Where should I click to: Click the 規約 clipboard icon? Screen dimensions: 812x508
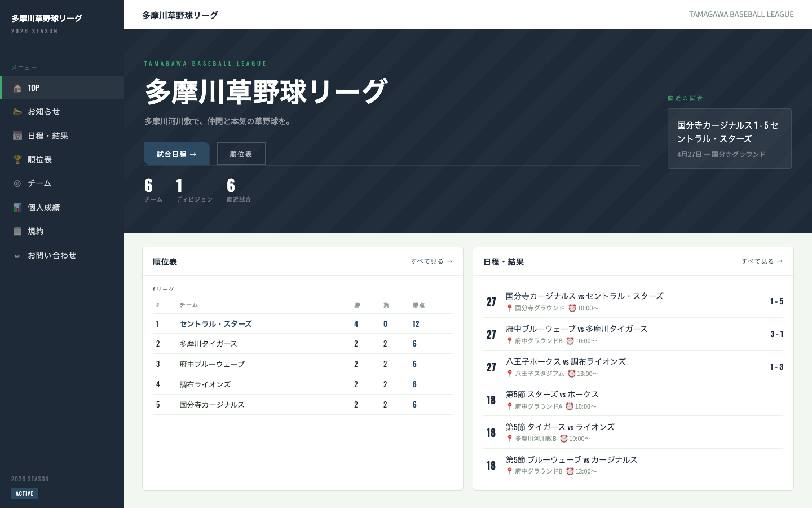(17, 231)
